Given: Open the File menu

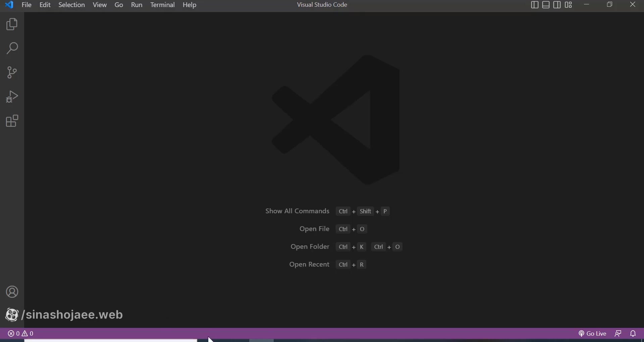Looking at the screenshot, I should 26,5.
